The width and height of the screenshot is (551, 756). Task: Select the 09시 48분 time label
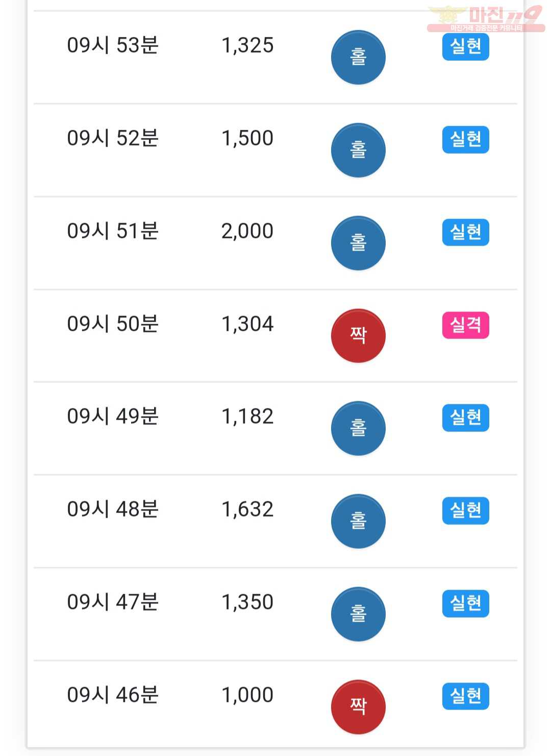coord(113,509)
